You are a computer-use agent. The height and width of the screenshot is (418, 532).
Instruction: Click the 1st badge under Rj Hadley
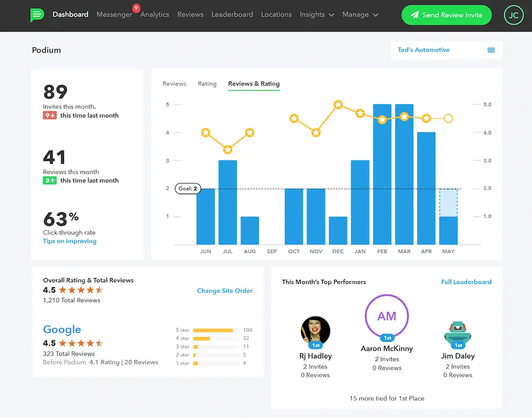[x=315, y=345]
